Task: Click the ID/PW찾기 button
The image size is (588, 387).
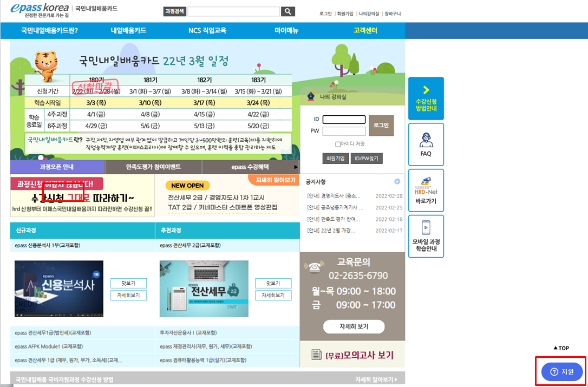Action: (367, 158)
